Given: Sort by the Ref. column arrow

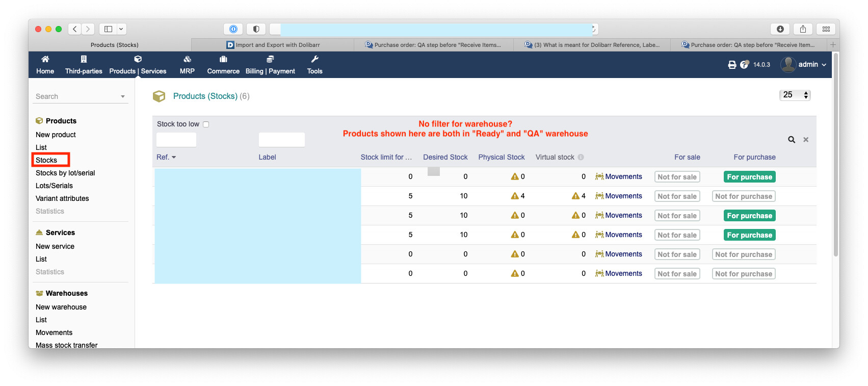Looking at the screenshot, I should coord(174,158).
